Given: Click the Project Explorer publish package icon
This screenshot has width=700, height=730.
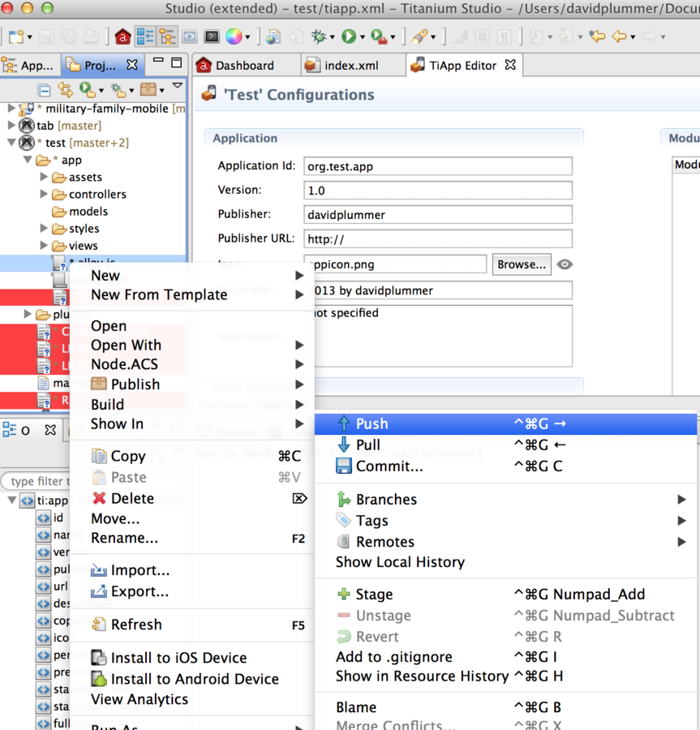Looking at the screenshot, I should click(148, 89).
